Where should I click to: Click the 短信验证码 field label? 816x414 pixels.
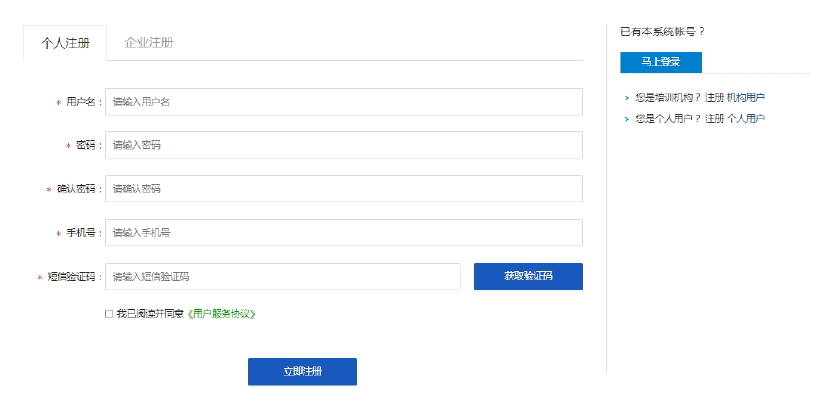72,277
